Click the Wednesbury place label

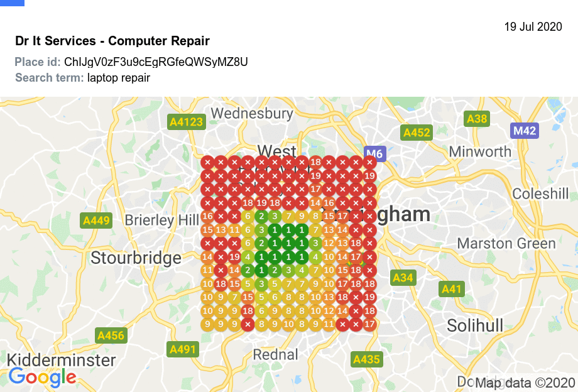click(x=252, y=114)
